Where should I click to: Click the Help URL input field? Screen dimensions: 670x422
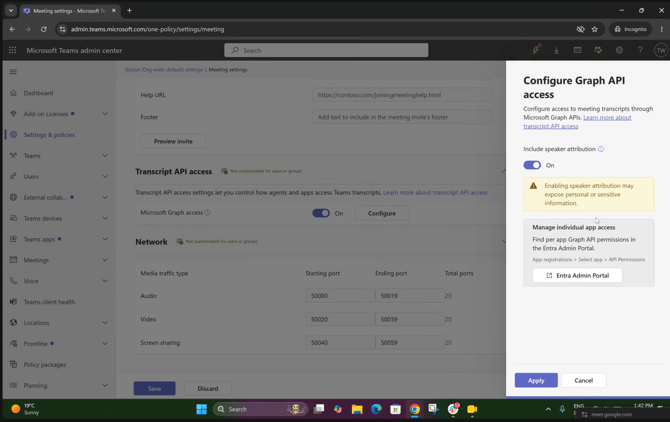pos(402,95)
